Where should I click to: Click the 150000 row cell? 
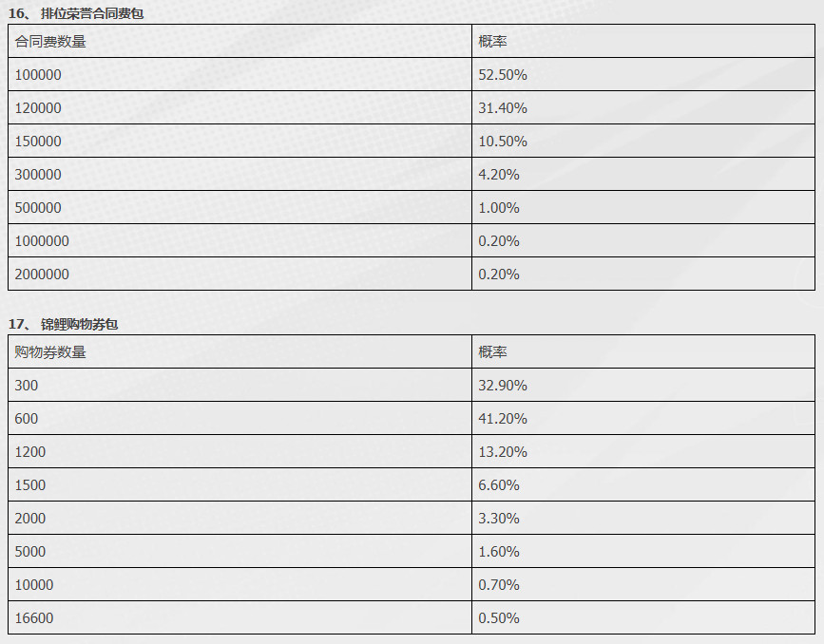(240, 141)
